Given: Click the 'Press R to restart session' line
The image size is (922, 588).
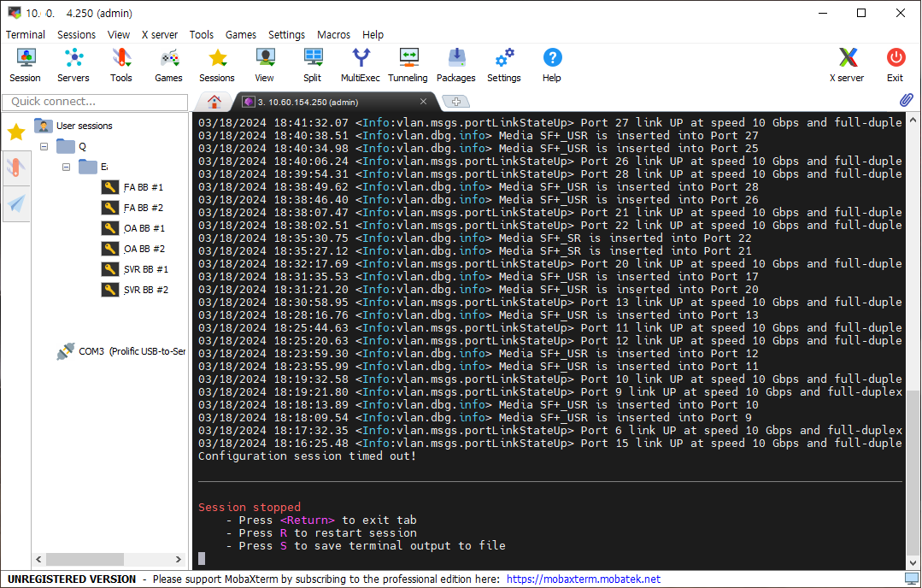Looking at the screenshot, I should tap(321, 532).
